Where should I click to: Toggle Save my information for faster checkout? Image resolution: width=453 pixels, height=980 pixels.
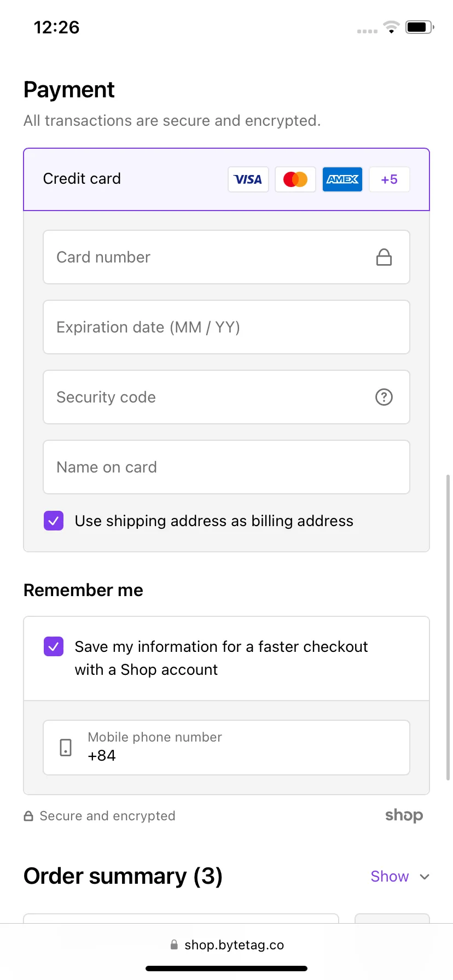pyautogui.click(x=54, y=646)
